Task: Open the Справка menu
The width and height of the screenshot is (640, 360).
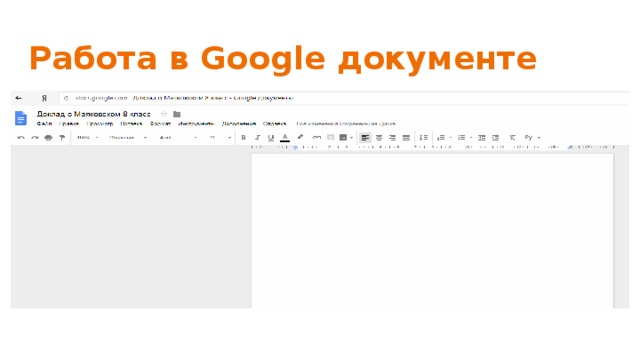Action: (x=275, y=123)
